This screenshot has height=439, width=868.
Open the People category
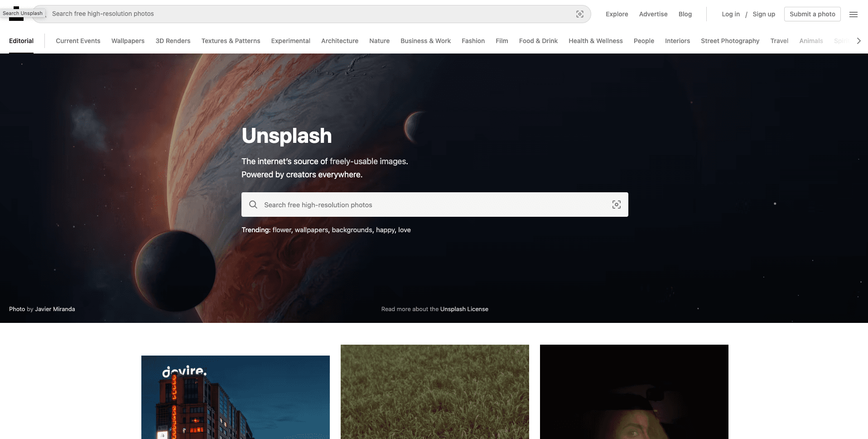pos(644,41)
